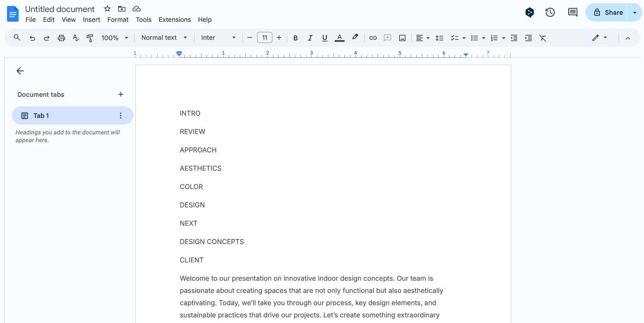Expand bulleted list options arrow

(x=484, y=38)
